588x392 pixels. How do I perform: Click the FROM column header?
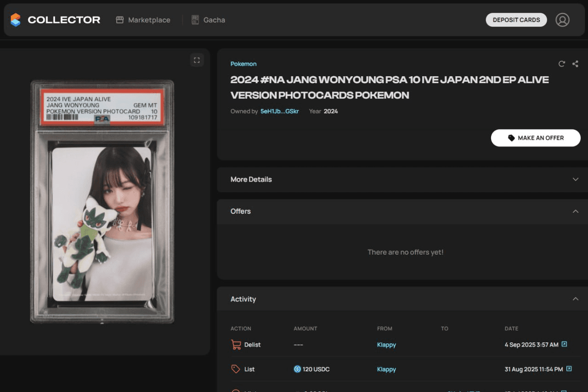[x=384, y=329]
